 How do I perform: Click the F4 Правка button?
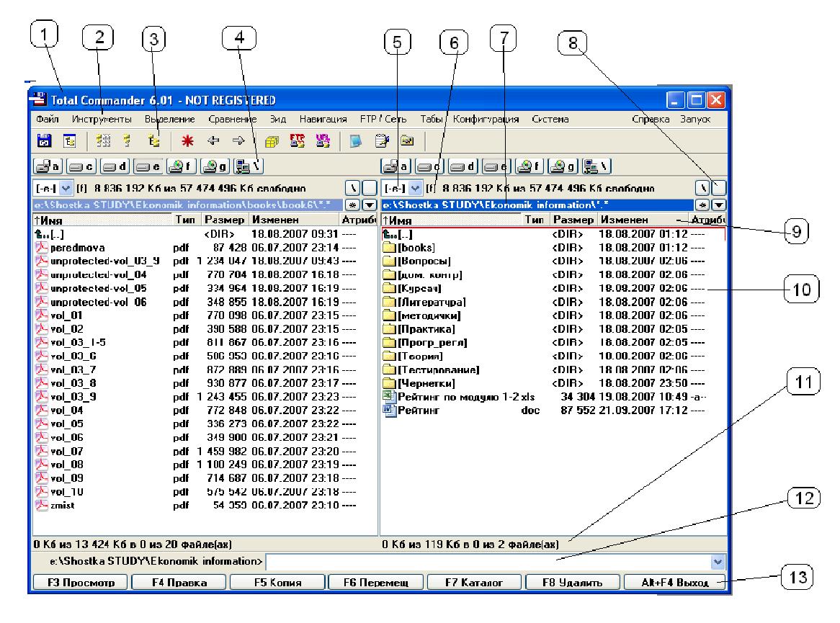point(179,582)
